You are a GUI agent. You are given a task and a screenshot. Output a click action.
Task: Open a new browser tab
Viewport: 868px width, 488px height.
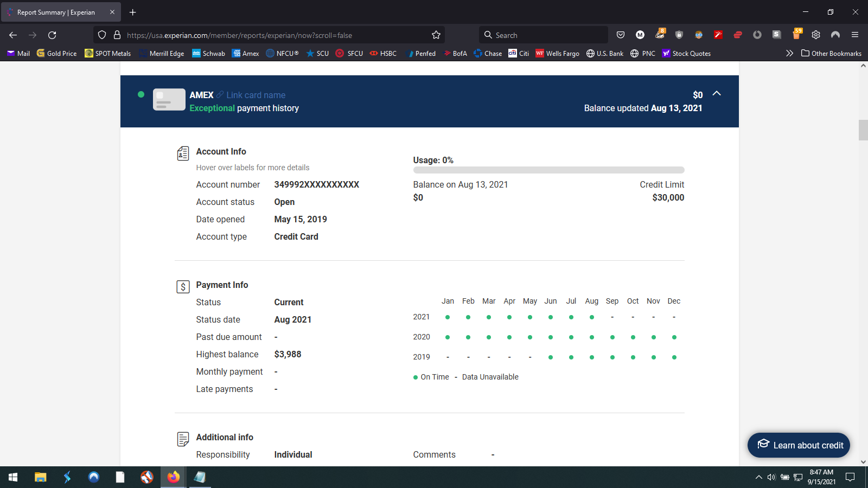[132, 12]
